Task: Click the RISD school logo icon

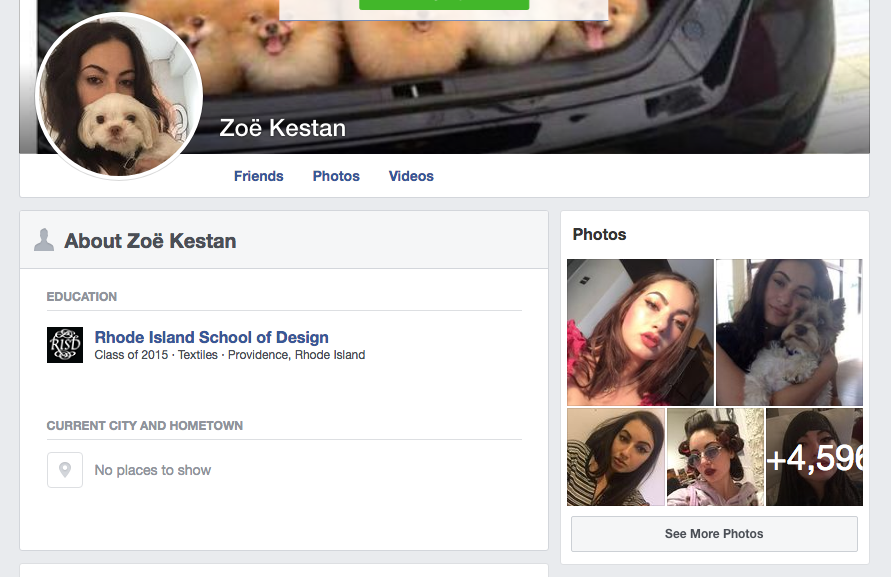Action: tap(65, 345)
